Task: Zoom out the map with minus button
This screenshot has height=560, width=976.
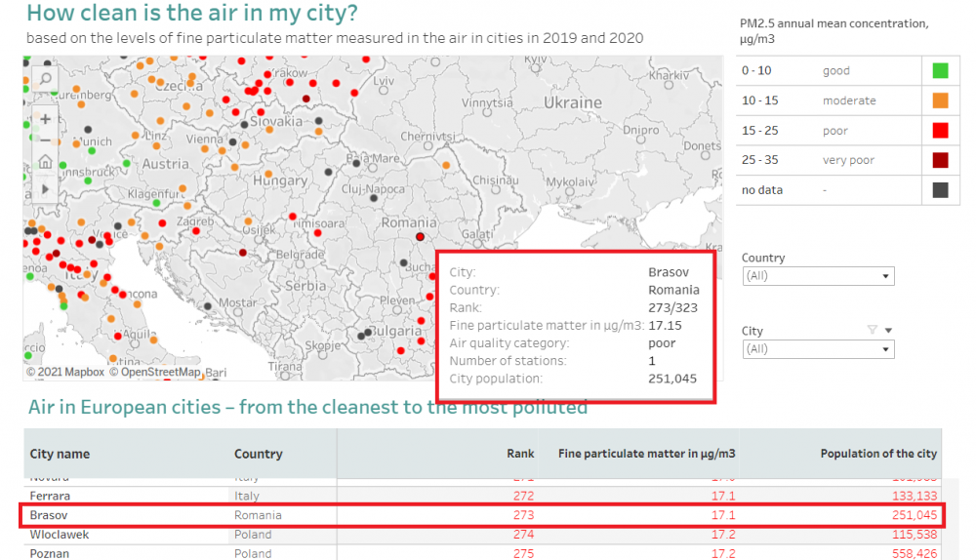Action: click(45, 140)
